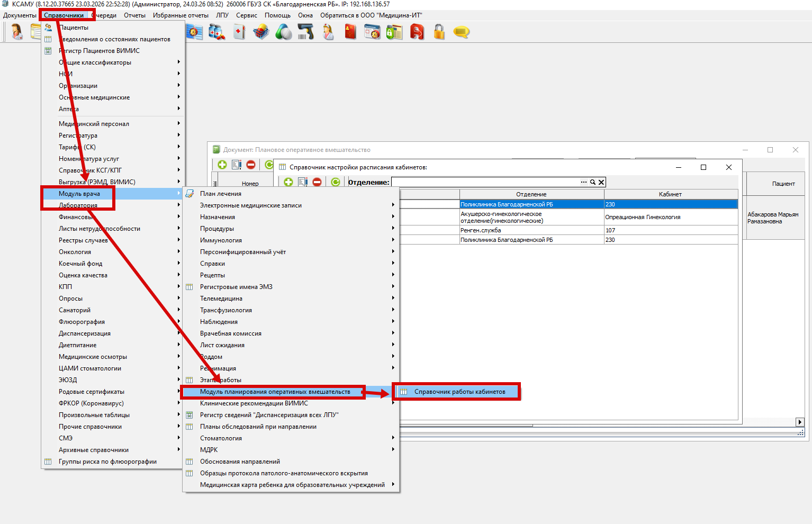Select Справочник работы кабинетов menu item

pyautogui.click(x=459, y=392)
